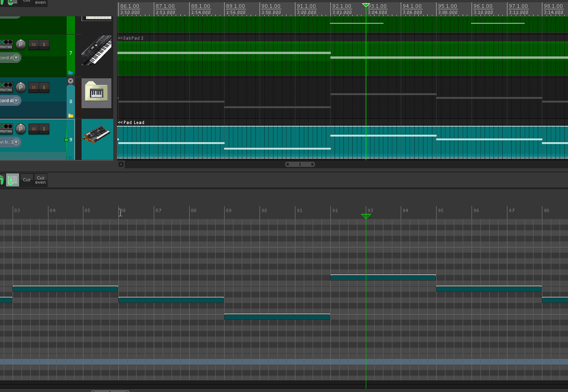Collapse track 8 folder with the arrow
Screen dimensions: 568x392
pyautogui.click(x=71, y=81)
